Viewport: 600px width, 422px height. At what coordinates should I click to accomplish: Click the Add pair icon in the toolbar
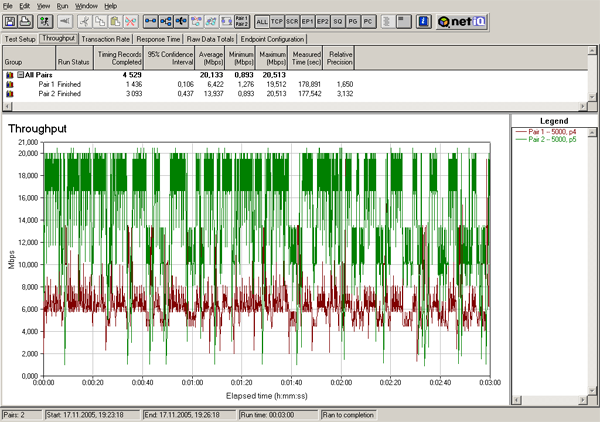pyautogui.click(x=149, y=21)
